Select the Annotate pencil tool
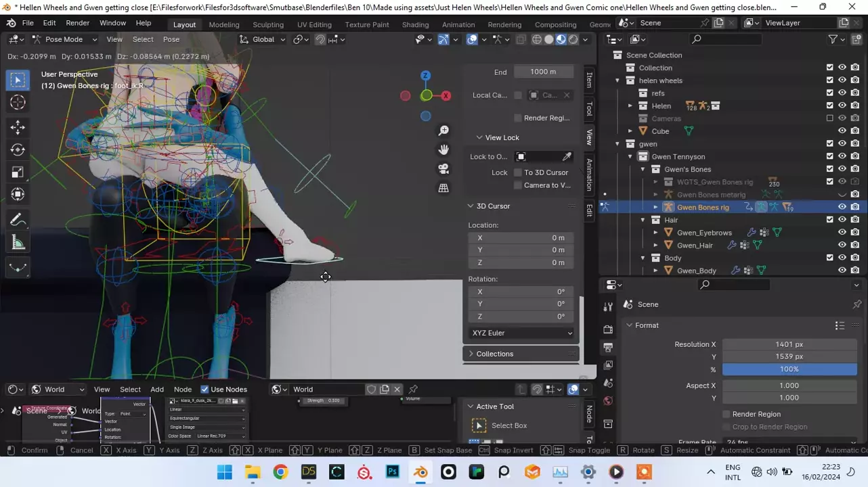Image resolution: width=868 pixels, height=487 pixels. tap(18, 220)
